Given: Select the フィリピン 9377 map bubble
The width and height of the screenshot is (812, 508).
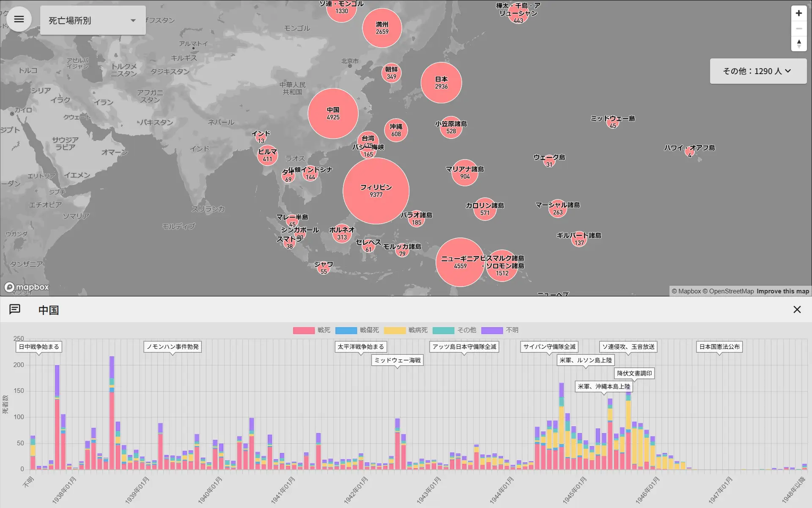Looking at the screenshot, I should [376, 191].
